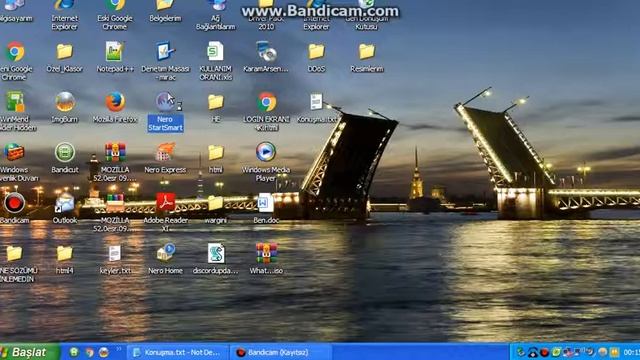Launch Nero Express shortcut

point(165,158)
